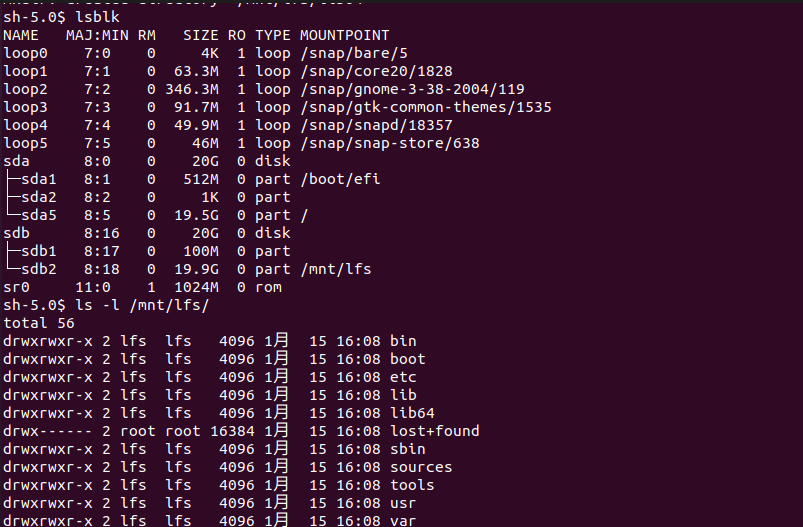Screen dimensions: 803x527
Task: Click the /mnt/lfs mountpoint on sdb2 row
Action: [336, 269]
